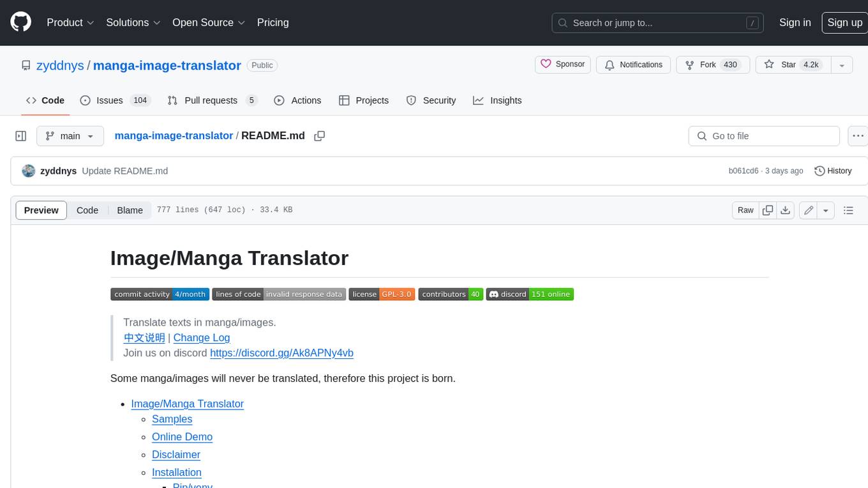Jump to the Installation section
The height and width of the screenshot is (488, 868).
177,473
